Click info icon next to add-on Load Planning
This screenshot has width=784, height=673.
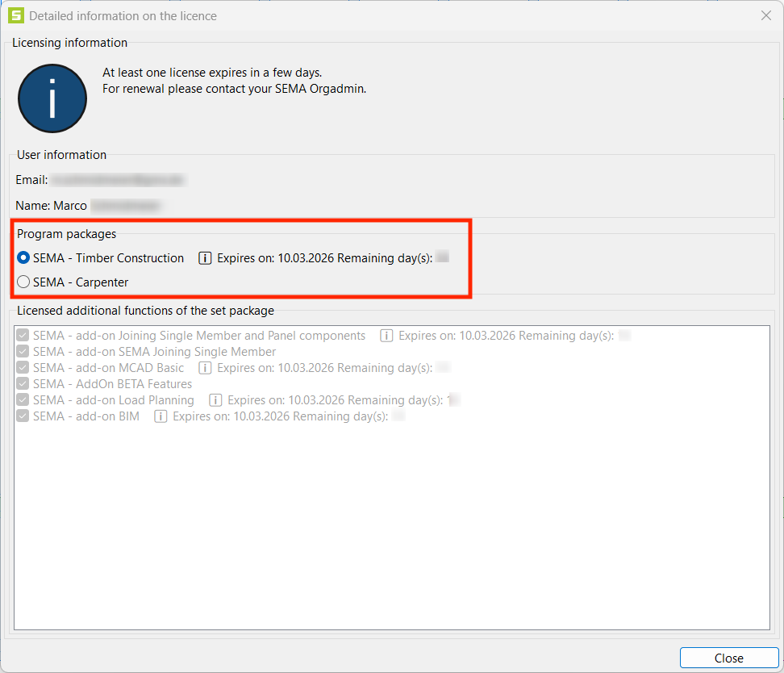click(215, 400)
